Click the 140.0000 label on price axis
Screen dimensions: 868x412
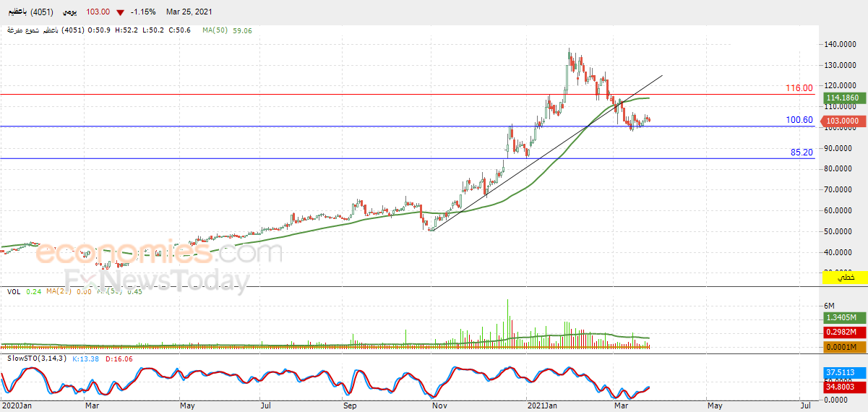tap(842, 44)
